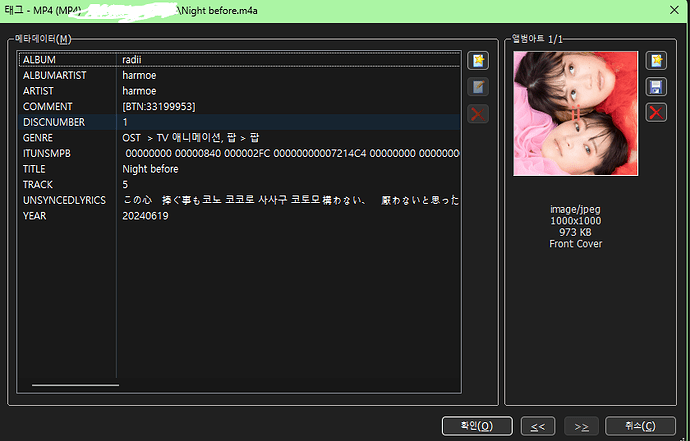The height and width of the screenshot is (441, 690).
Task: Click the track value 5
Action: 125,184
